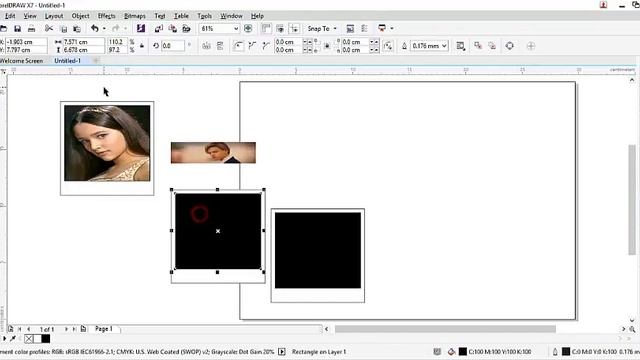
Task: Click the Save icon in the toolbar
Action: (x=17, y=29)
